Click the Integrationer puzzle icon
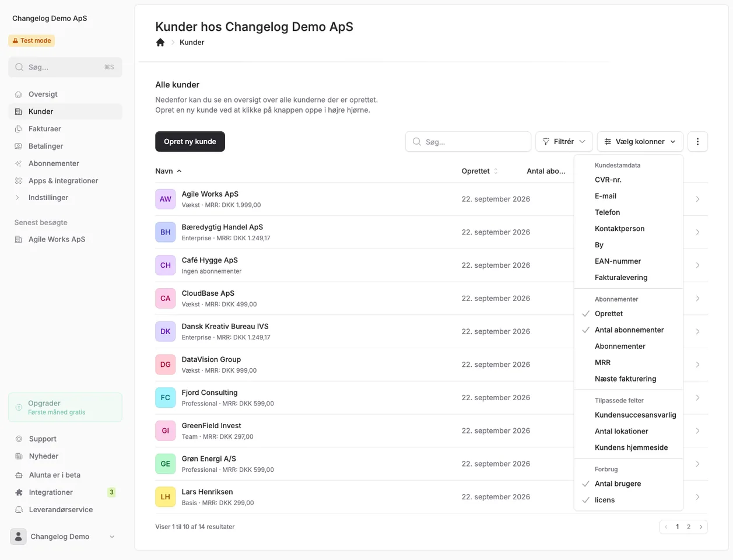The width and height of the screenshot is (733, 560). pos(19,492)
